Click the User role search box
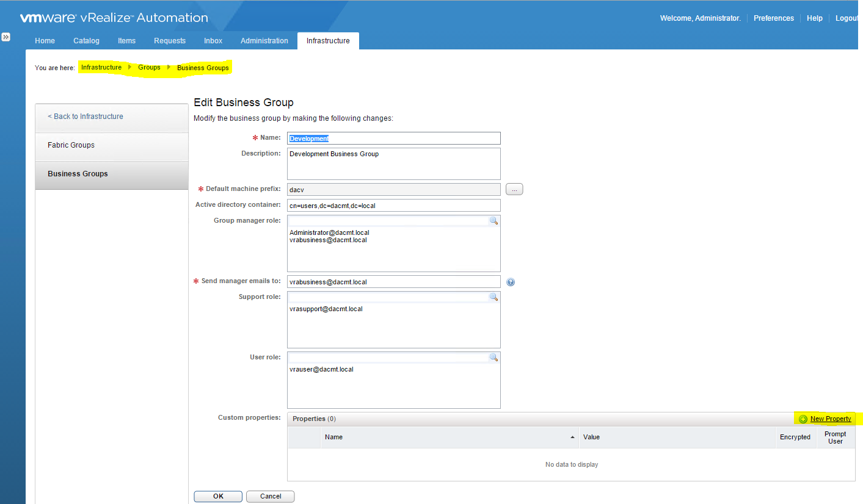The width and height of the screenshot is (863, 504). [x=388, y=358]
